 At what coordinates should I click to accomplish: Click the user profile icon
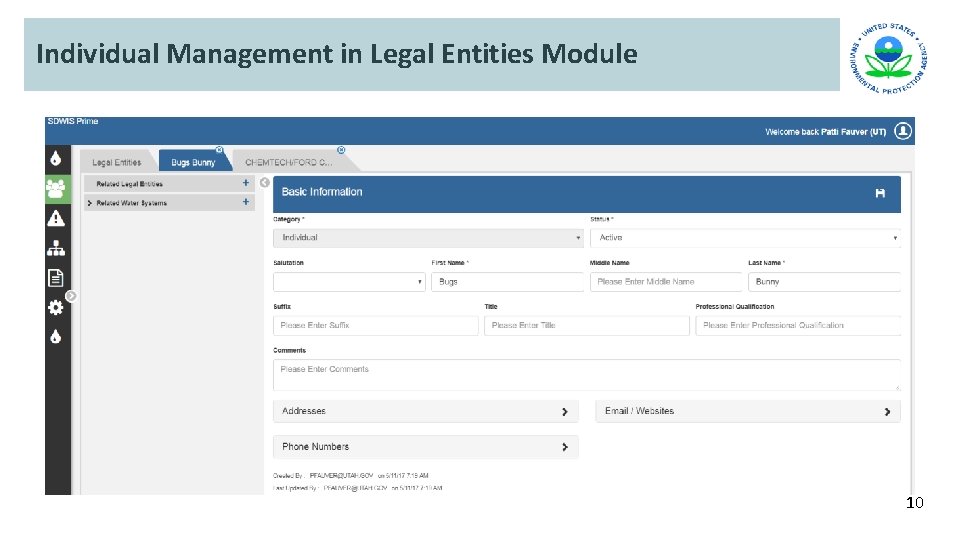[903, 131]
